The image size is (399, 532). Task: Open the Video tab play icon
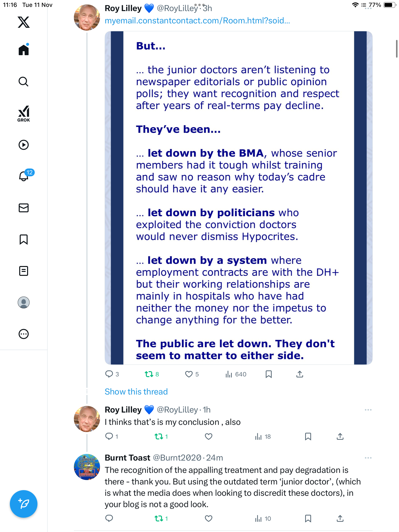[24, 145]
